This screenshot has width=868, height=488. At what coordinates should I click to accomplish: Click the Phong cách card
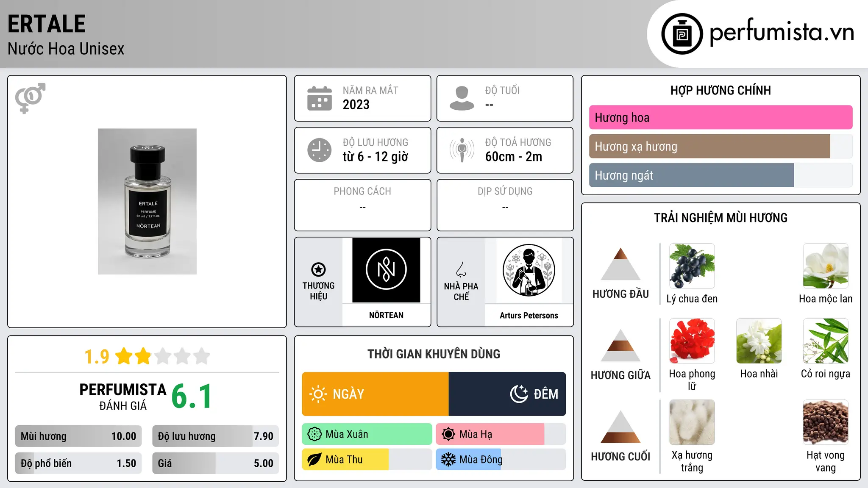pos(362,205)
